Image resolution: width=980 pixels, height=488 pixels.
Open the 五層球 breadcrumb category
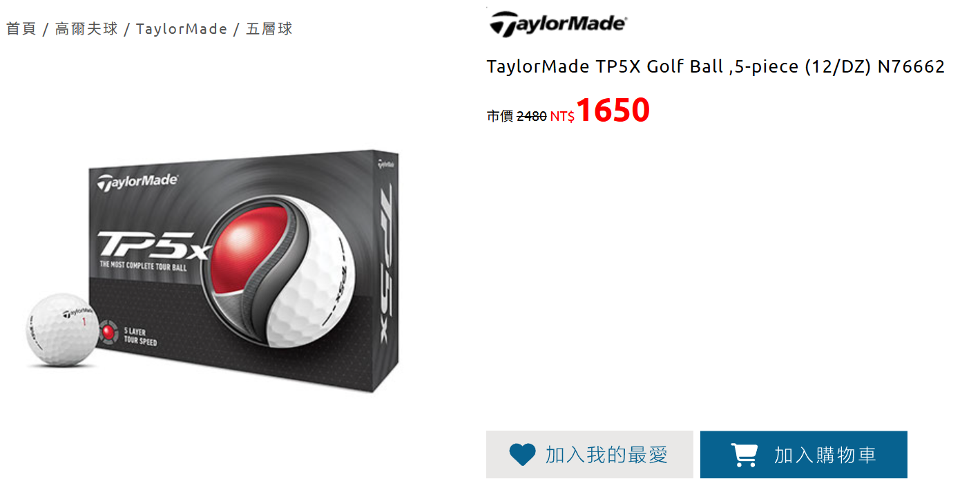[269, 29]
